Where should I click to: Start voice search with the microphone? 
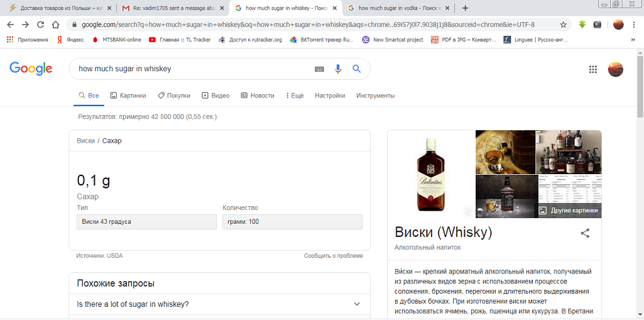tap(338, 69)
